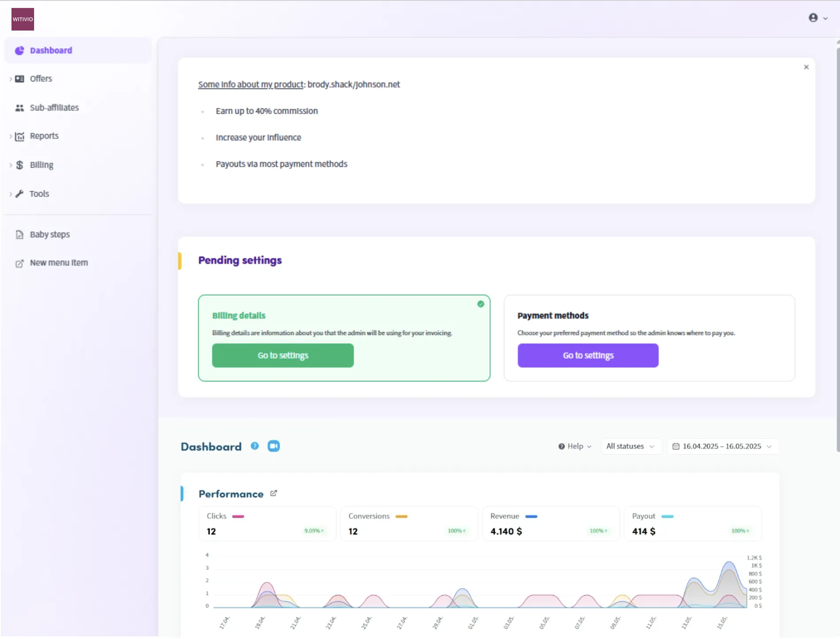Click the New menu item external-link icon
840x639 pixels.
19,263
